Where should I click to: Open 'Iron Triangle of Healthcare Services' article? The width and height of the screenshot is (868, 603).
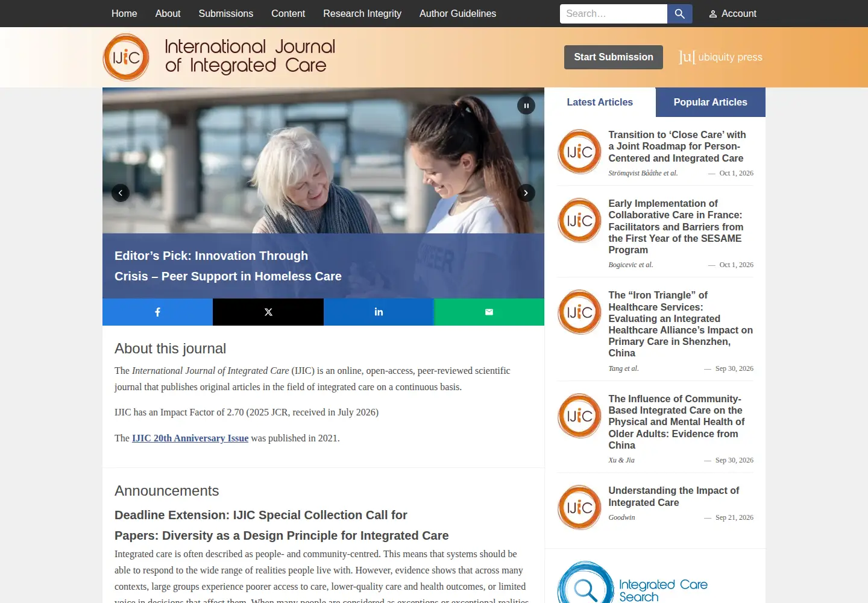click(x=681, y=324)
